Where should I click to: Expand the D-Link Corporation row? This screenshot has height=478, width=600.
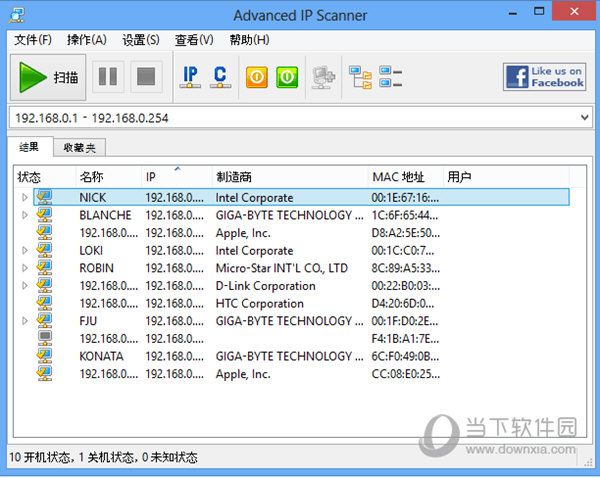coord(25,285)
